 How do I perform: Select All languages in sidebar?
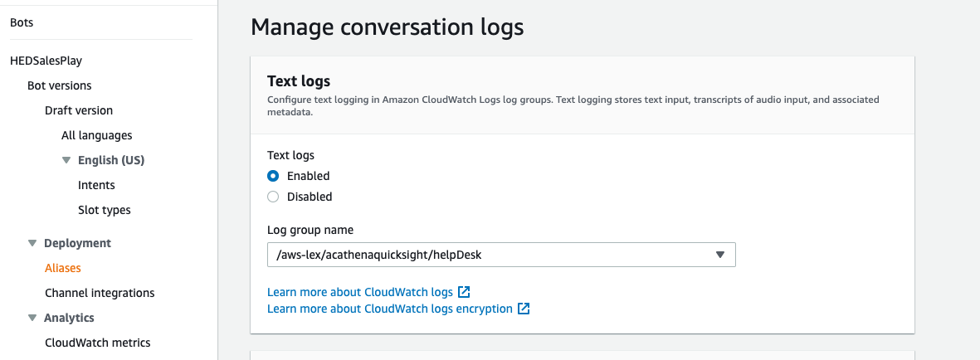pyautogui.click(x=96, y=135)
